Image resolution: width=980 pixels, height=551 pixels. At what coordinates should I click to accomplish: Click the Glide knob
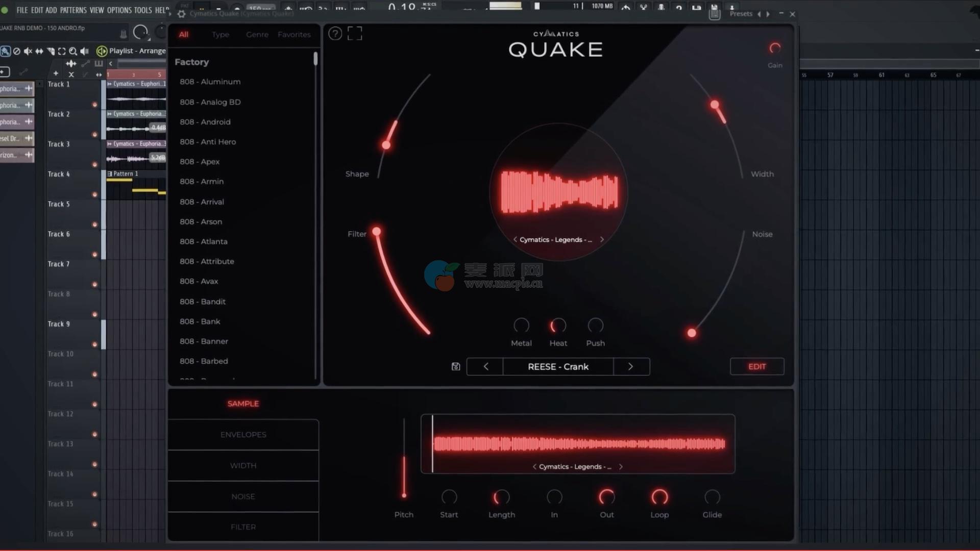point(712,496)
